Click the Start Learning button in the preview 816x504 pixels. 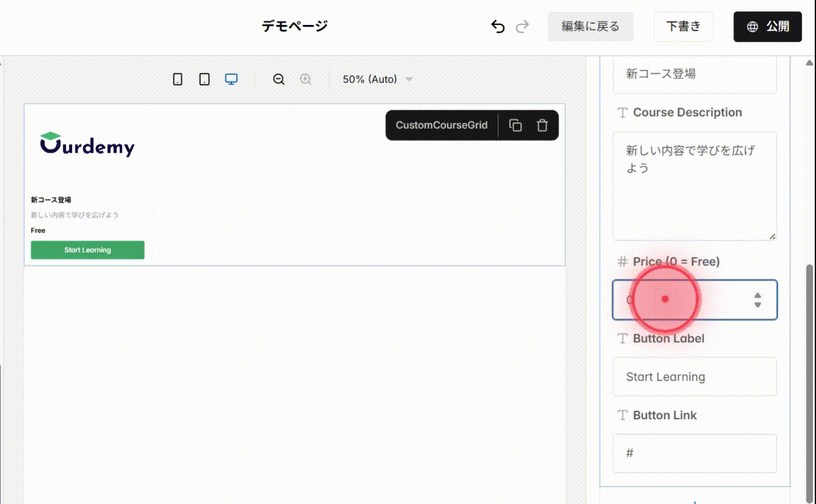pyautogui.click(x=87, y=250)
